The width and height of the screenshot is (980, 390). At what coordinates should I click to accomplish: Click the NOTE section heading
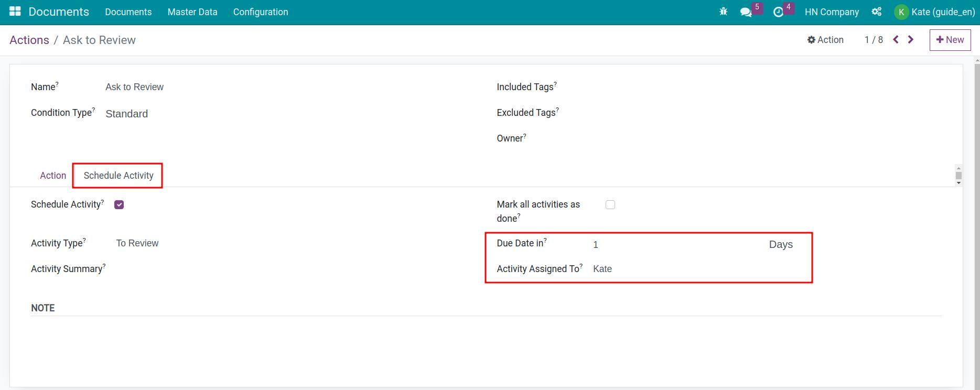pos(43,308)
